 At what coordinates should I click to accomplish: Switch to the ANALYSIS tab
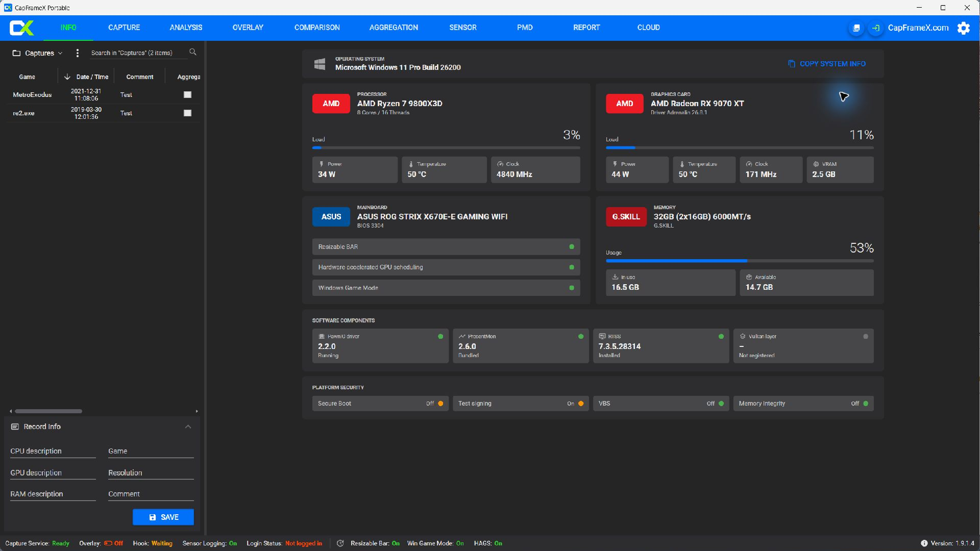pyautogui.click(x=186, y=28)
